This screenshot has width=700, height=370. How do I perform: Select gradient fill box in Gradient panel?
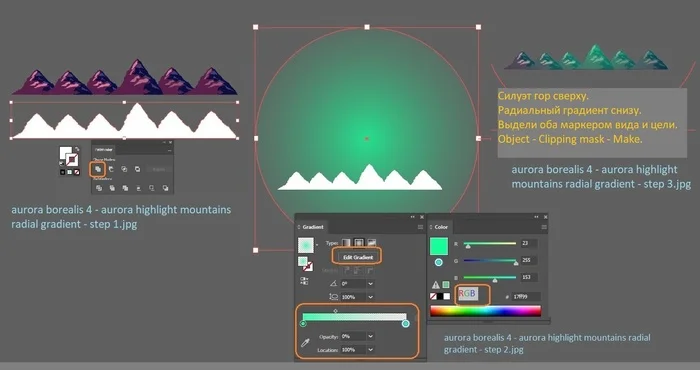[303, 261]
